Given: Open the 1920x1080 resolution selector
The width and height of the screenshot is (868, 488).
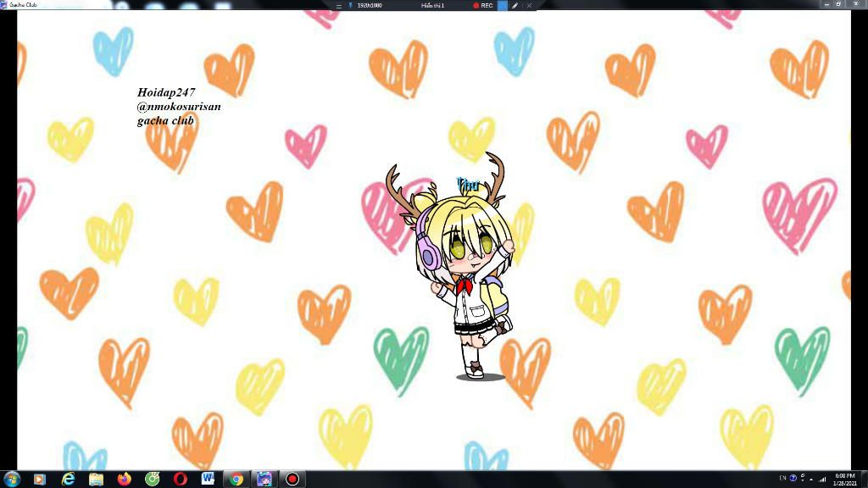Looking at the screenshot, I should [x=370, y=6].
